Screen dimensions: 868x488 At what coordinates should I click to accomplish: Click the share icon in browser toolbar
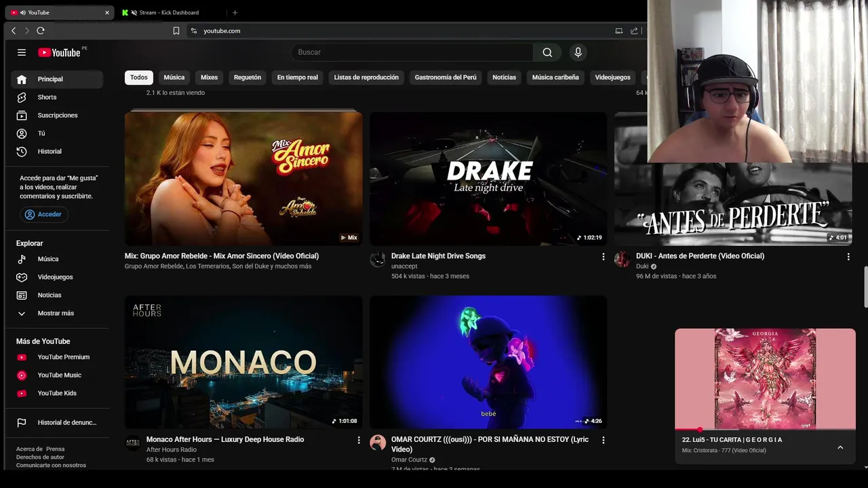click(634, 30)
